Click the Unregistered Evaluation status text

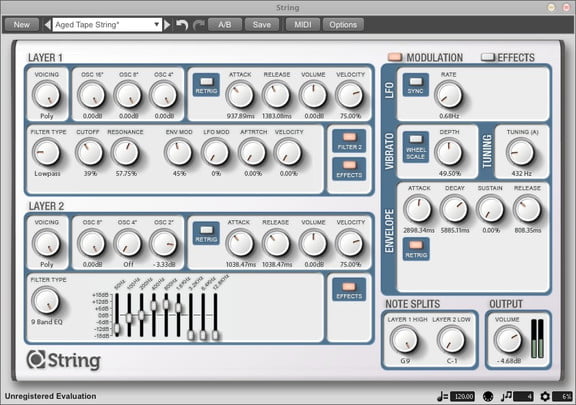51,396
